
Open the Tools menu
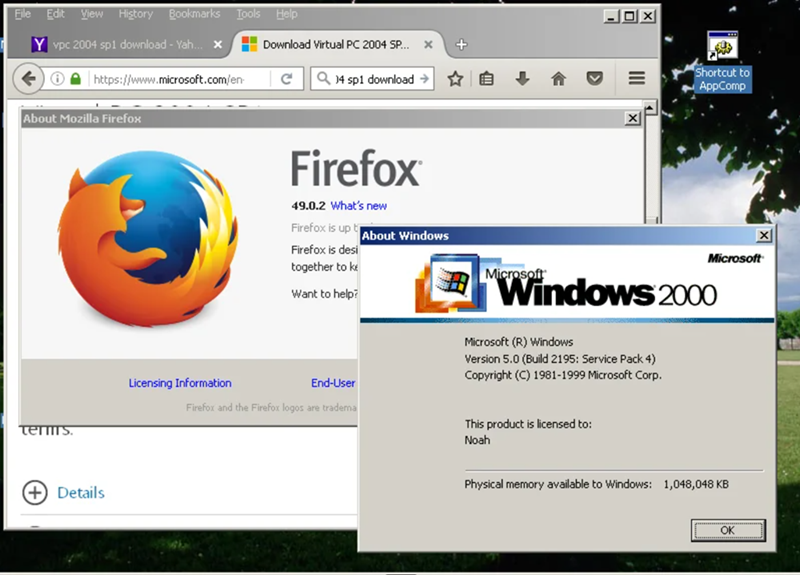248,14
